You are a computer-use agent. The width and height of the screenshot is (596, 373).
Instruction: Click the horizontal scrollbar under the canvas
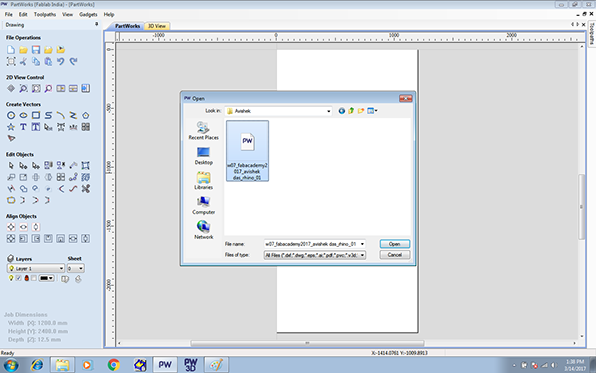coord(308,343)
